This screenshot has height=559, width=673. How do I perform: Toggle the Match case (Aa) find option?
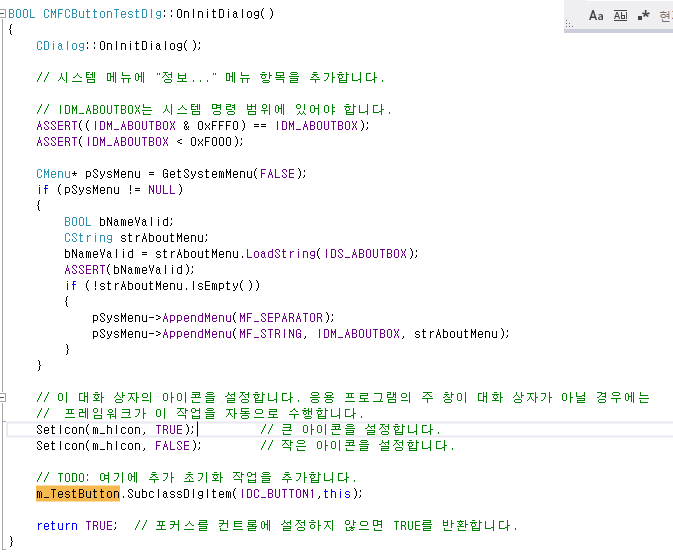coord(596,16)
